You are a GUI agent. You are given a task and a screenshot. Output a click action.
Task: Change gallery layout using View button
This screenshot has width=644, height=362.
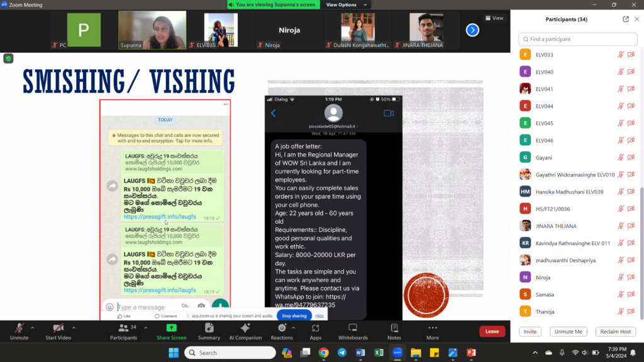[x=494, y=18]
